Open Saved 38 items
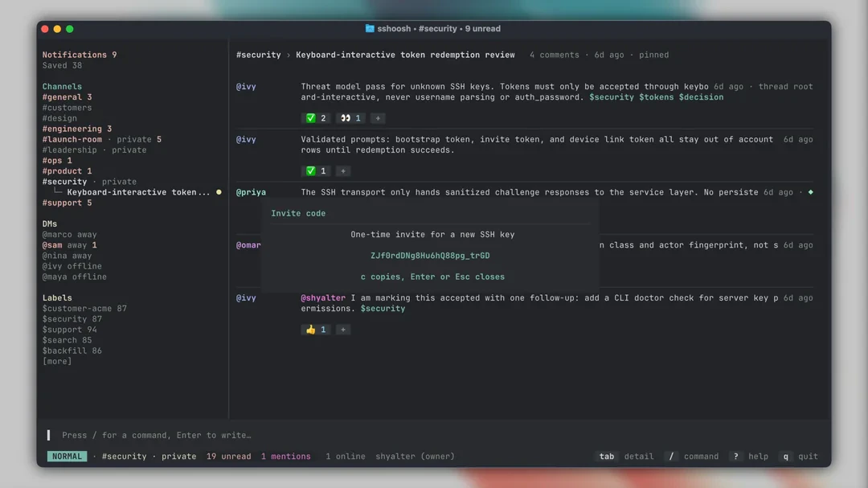 coord(62,65)
